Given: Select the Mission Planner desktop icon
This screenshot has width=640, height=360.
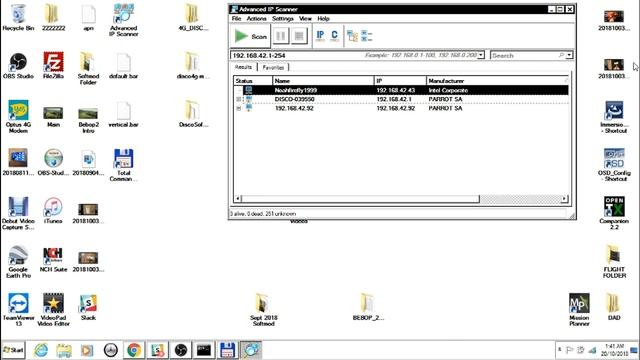Looking at the screenshot, I should pos(579,309).
